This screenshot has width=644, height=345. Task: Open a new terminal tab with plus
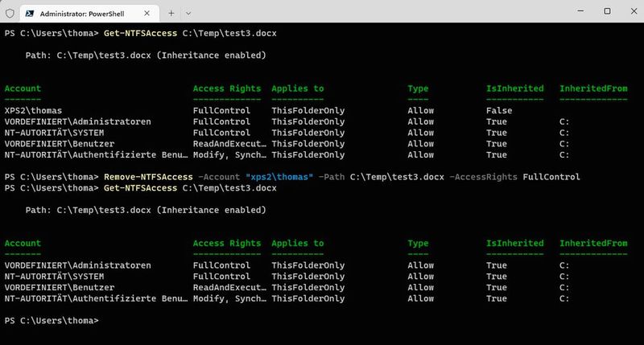171,12
